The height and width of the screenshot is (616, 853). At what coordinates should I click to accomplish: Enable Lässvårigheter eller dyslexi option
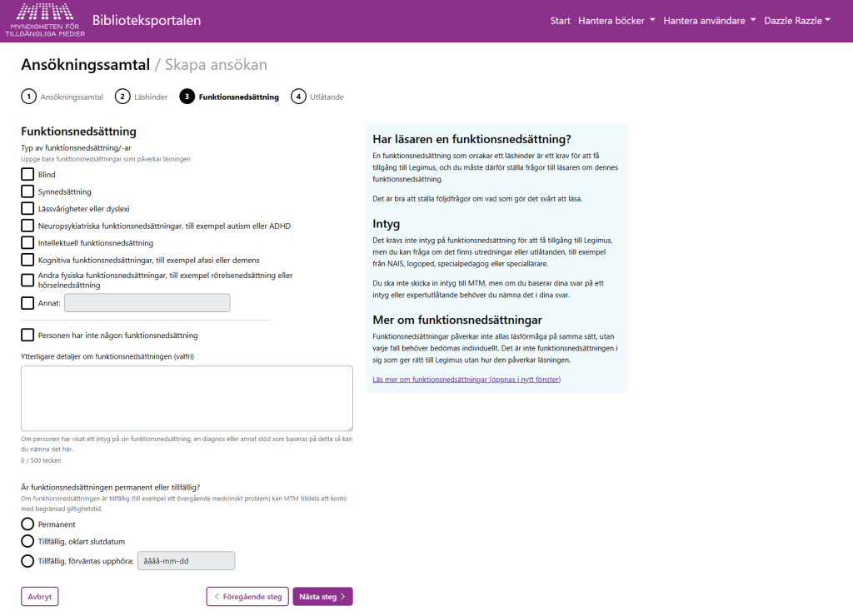point(27,208)
